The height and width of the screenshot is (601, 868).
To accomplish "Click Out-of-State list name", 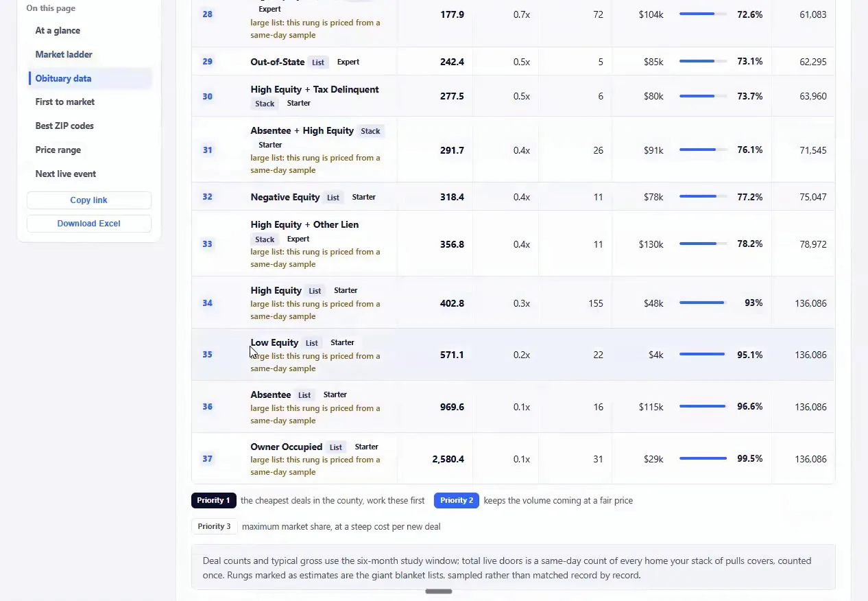I will [278, 62].
